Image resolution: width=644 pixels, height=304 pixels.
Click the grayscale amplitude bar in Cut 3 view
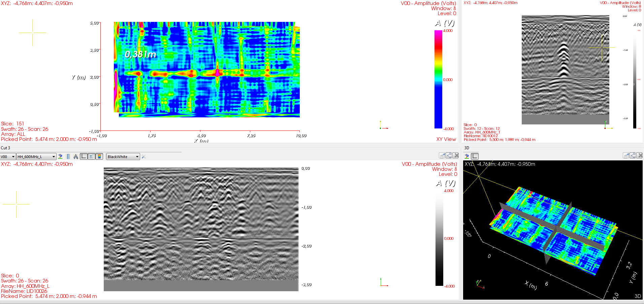439,238
